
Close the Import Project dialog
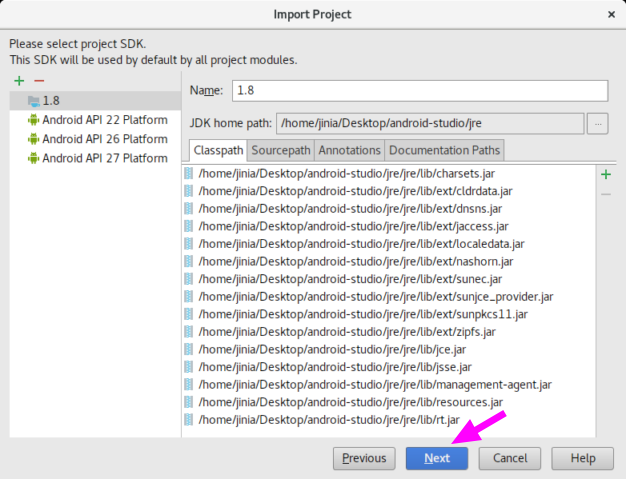point(611,14)
